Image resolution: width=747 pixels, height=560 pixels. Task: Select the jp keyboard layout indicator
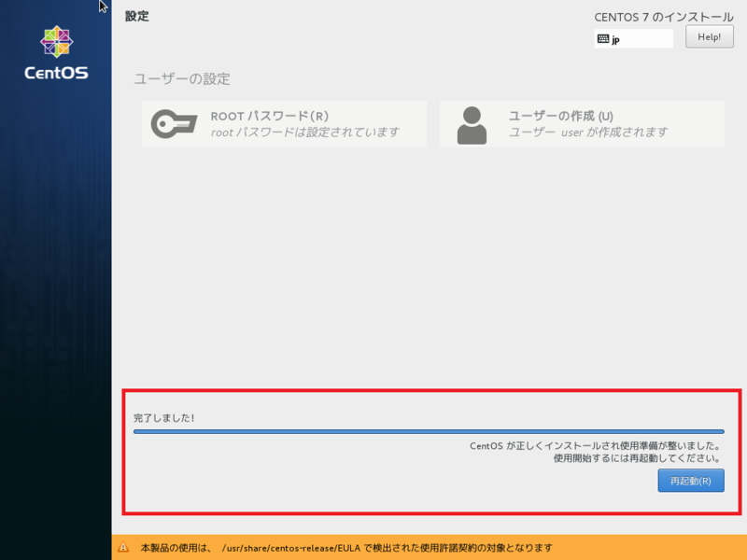click(634, 39)
